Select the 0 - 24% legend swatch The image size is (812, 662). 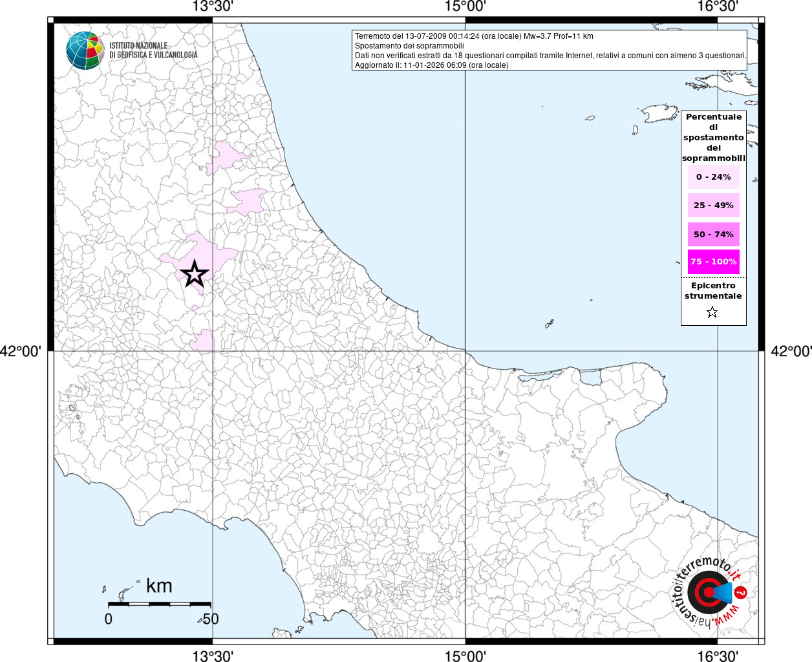tap(713, 176)
